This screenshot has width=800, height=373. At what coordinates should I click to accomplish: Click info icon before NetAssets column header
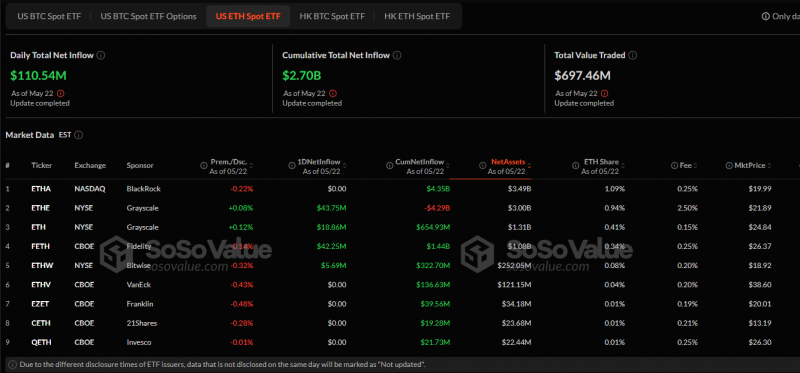pyautogui.click(x=482, y=165)
